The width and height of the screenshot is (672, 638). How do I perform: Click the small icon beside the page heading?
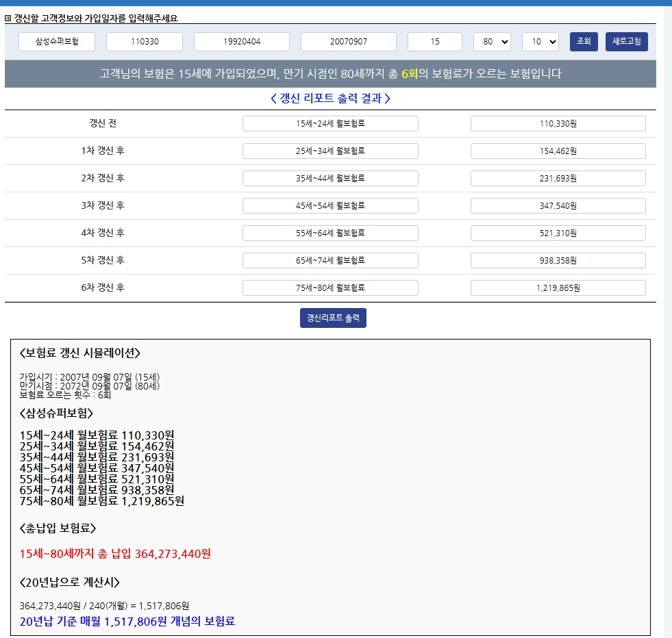[x=8, y=18]
